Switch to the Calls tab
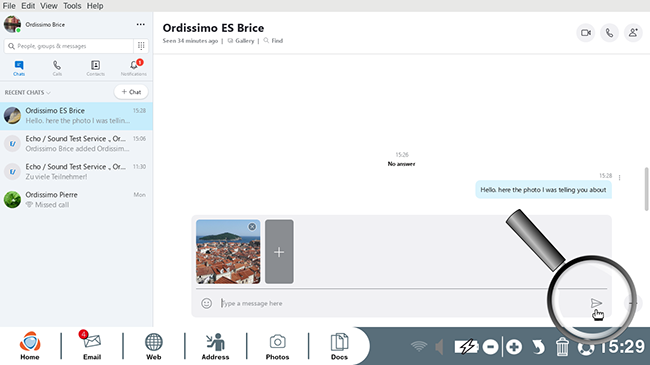The height and width of the screenshot is (365, 650). click(57, 68)
